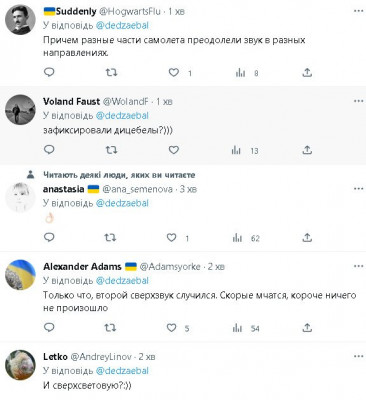
Task: Open Voland Faust's profile name link
Action: point(71,101)
